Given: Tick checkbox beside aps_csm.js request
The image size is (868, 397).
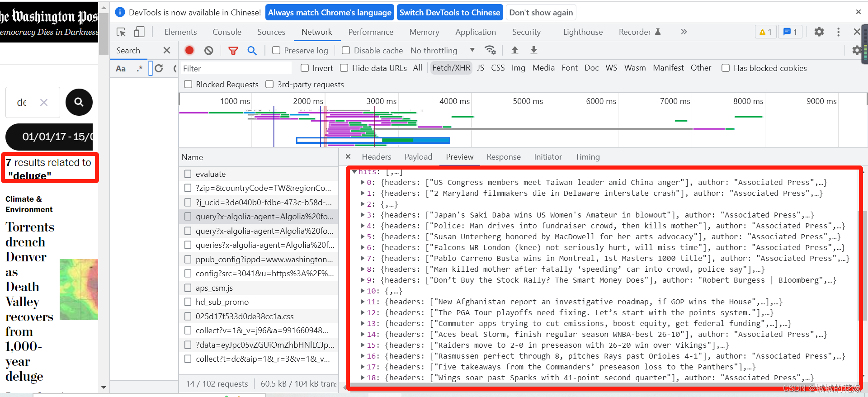Looking at the screenshot, I should click(188, 288).
